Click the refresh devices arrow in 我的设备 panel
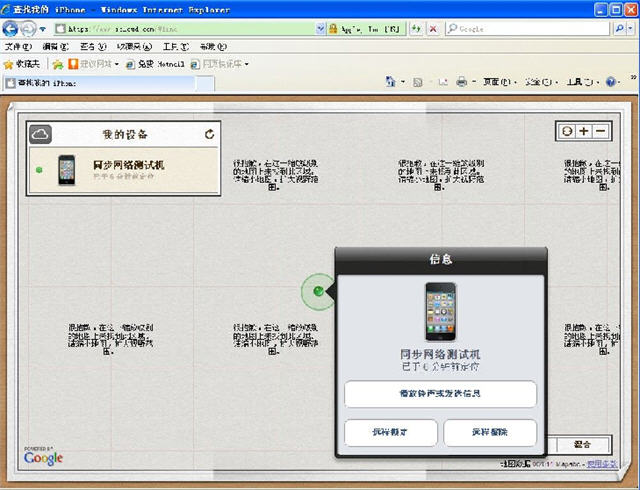The height and width of the screenshot is (490, 640). [x=209, y=134]
